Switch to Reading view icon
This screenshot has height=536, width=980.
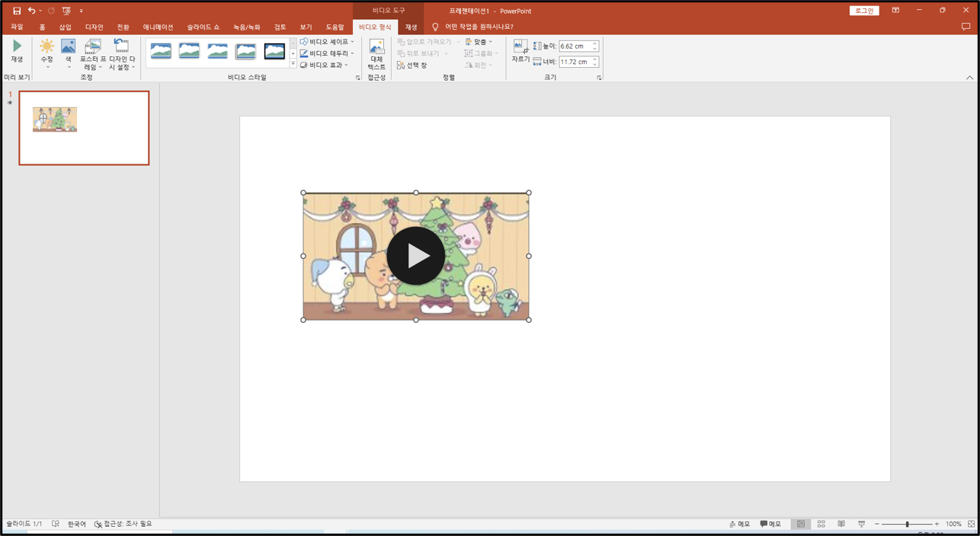(841, 524)
